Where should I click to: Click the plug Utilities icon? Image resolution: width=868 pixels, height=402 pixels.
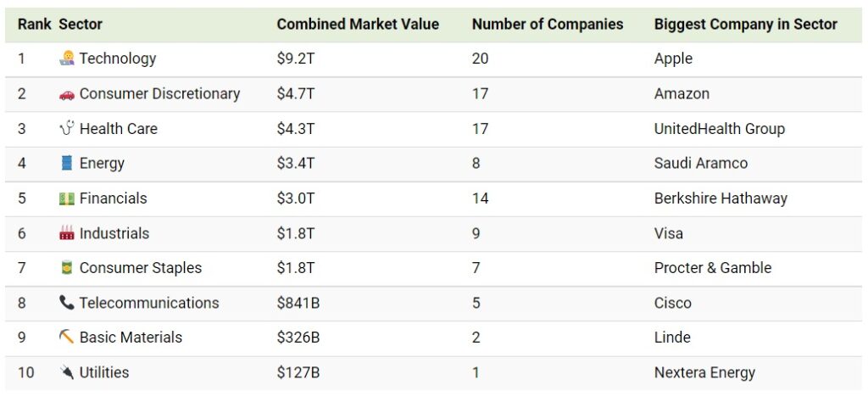pos(67,372)
